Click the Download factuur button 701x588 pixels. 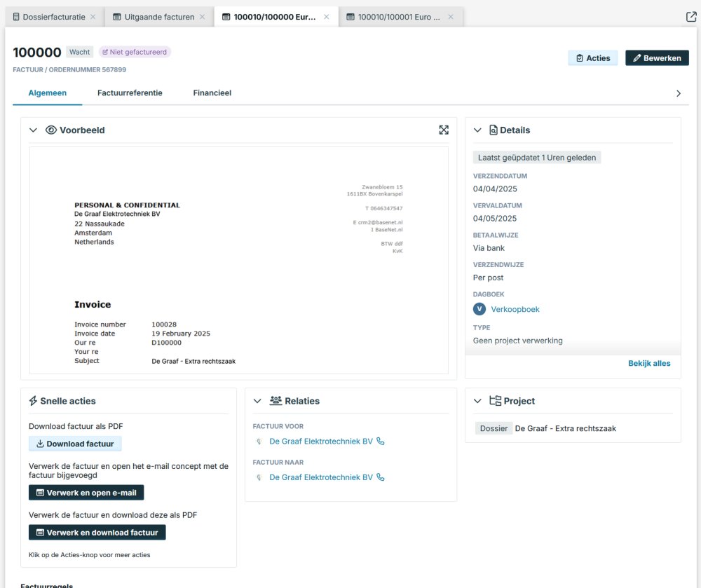point(75,444)
